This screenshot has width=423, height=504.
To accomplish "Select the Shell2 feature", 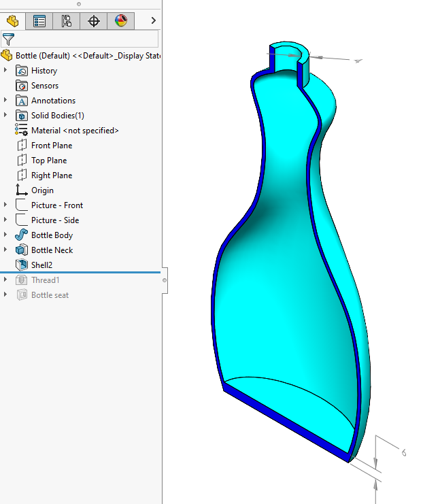I will coord(41,265).
